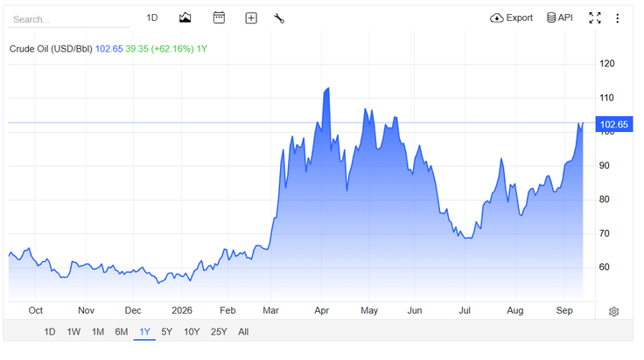This screenshot has height=360, width=644.
Task: Click the Export cloud download button
Action: 511,17
